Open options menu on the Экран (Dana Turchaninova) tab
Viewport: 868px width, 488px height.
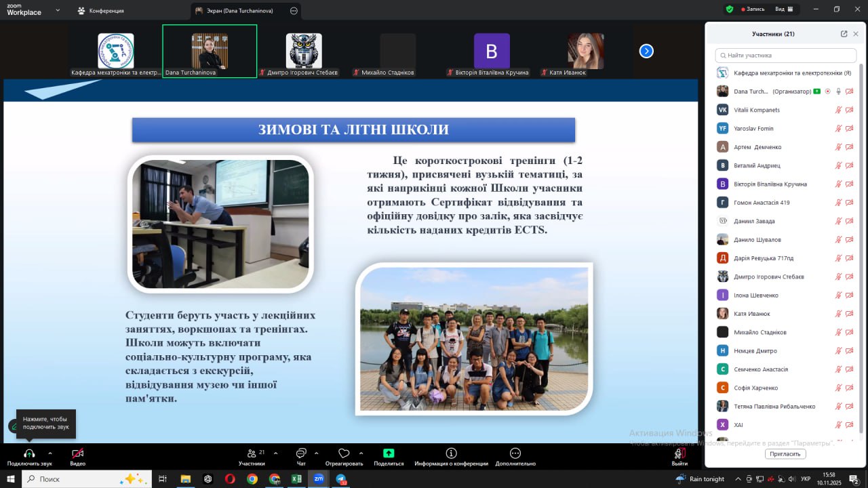(x=294, y=11)
